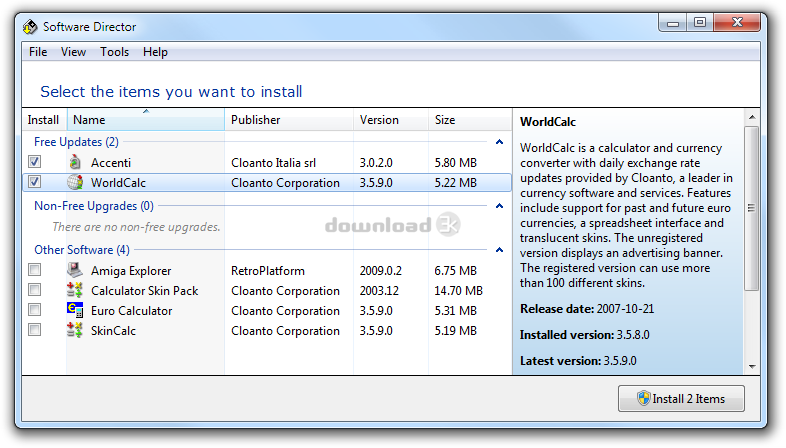Collapse the Other Software group chevron
Screen dimensions: 786x448
499,250
